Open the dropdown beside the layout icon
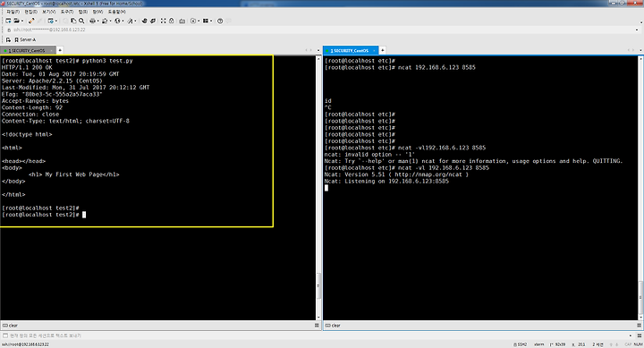This screenshot has height=348, width=644. pos(211,21)
